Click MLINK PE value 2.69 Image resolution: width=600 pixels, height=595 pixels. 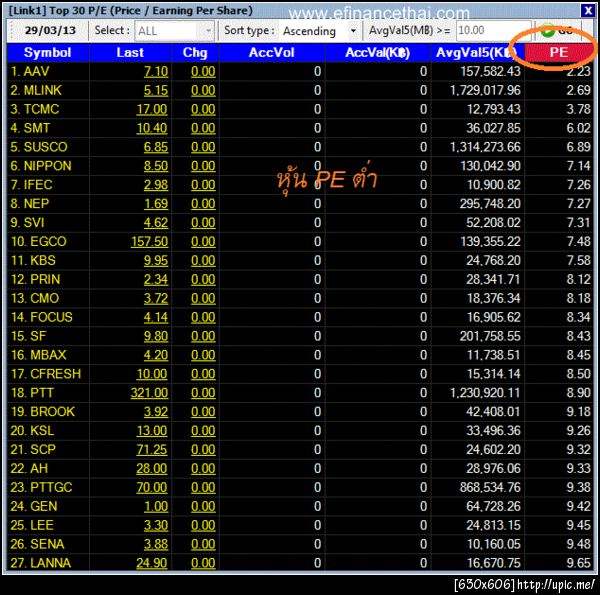pos(579,90)
